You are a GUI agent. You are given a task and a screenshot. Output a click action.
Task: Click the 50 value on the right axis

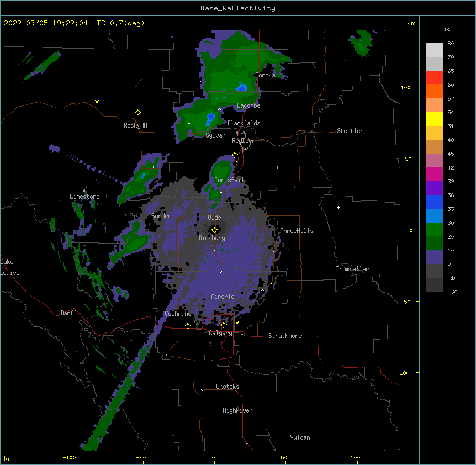click(408, 158)
